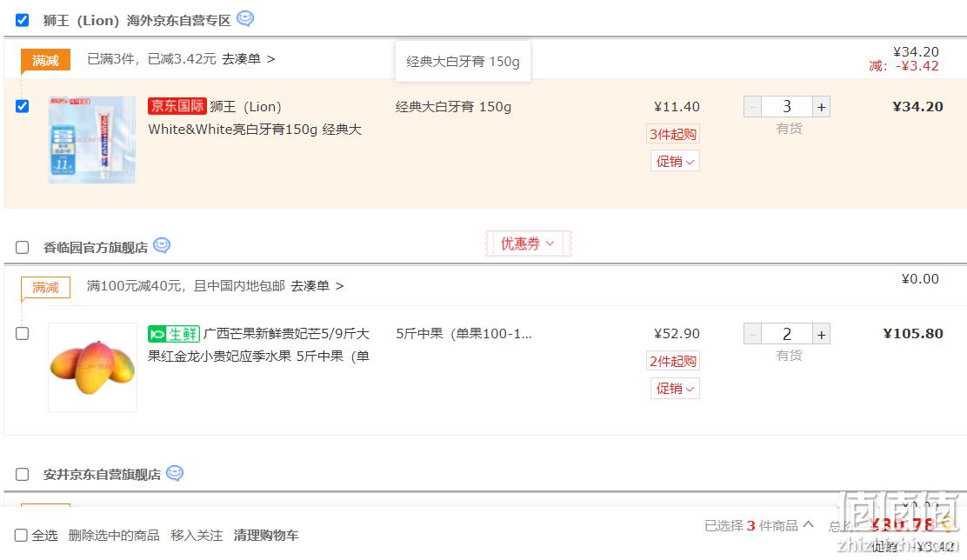The height and width of the screenshot is (560, 967).
Task: Open chat icon beside 安井京东自营旗舰店
Action: pos(175,473)
